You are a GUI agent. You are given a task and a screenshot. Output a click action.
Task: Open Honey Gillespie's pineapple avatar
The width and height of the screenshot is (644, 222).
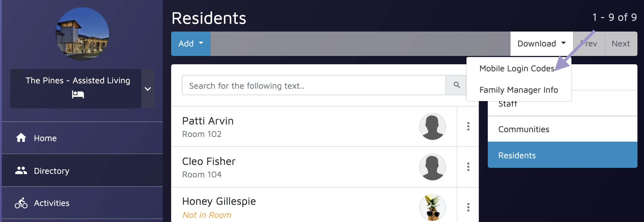[x=432, y=207]
